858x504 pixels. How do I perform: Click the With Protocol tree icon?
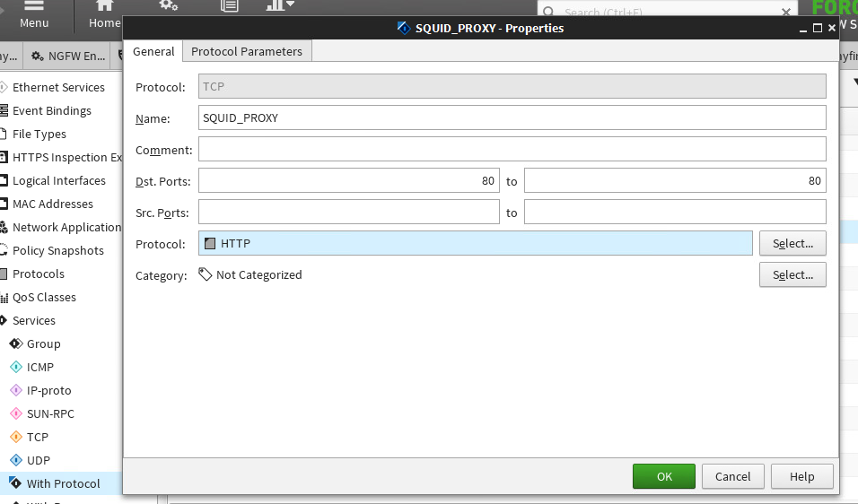point(16,483)
